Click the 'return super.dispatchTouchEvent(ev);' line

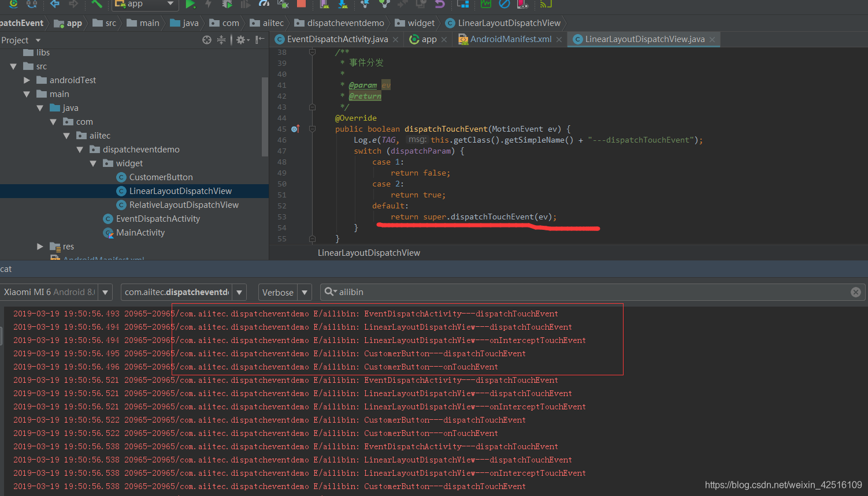(473, 217)
